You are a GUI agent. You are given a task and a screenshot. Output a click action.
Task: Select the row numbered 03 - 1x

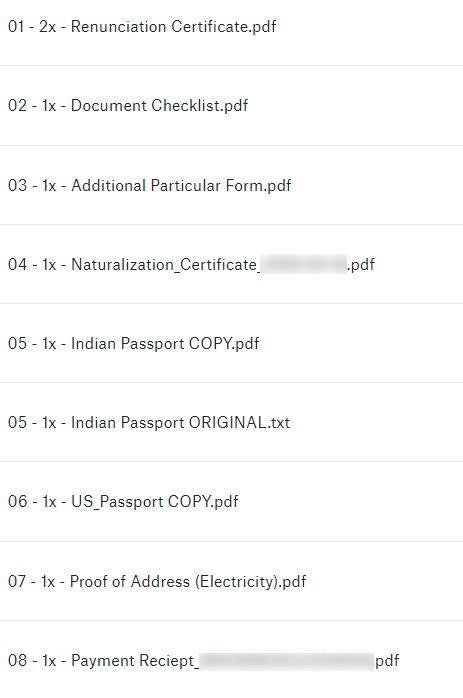pos(232,185)
